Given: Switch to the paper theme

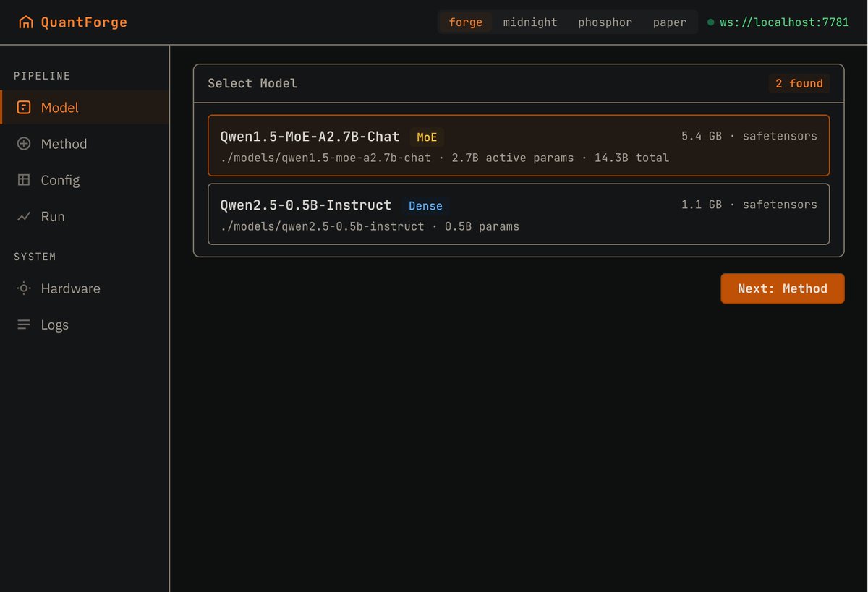Looking at the screenshot, I should coord(670,22).
